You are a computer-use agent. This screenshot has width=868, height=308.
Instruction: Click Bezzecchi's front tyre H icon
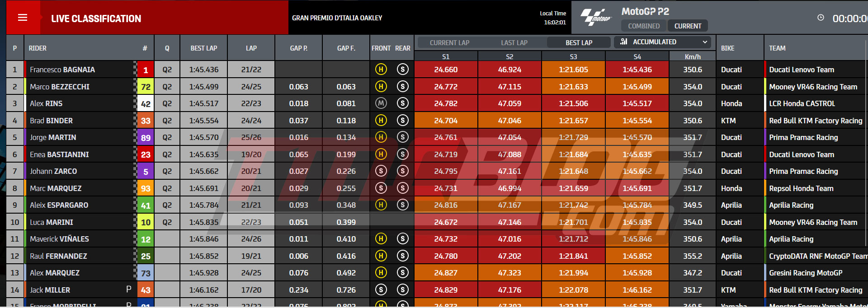pyautogui.click(x=381, y=86)
